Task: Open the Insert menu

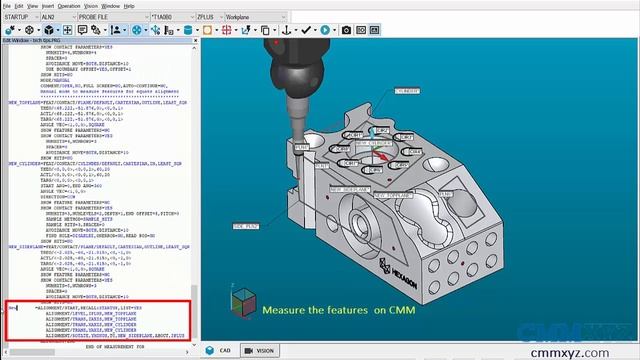Action: coord(47,6)
